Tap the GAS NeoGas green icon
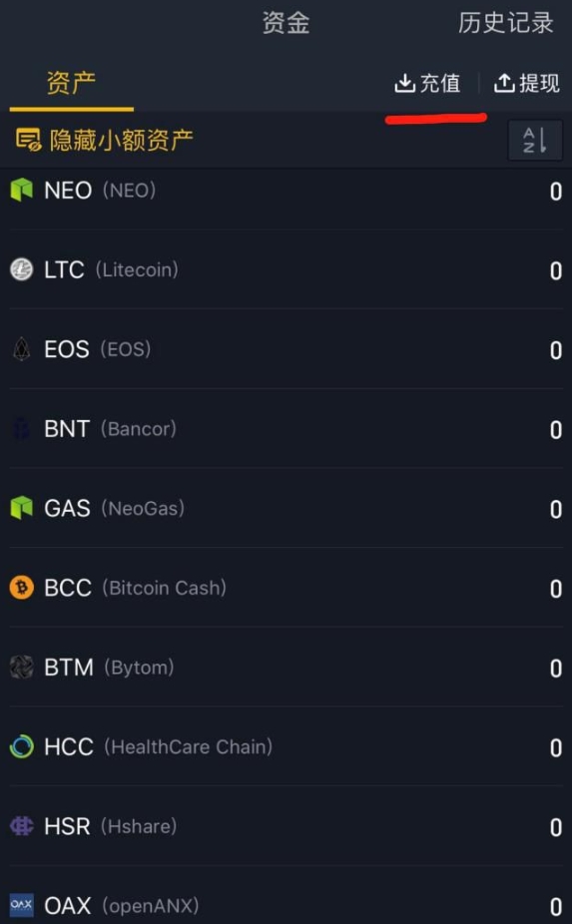Viewport: 572px width, 924px height. pos(21,507)
